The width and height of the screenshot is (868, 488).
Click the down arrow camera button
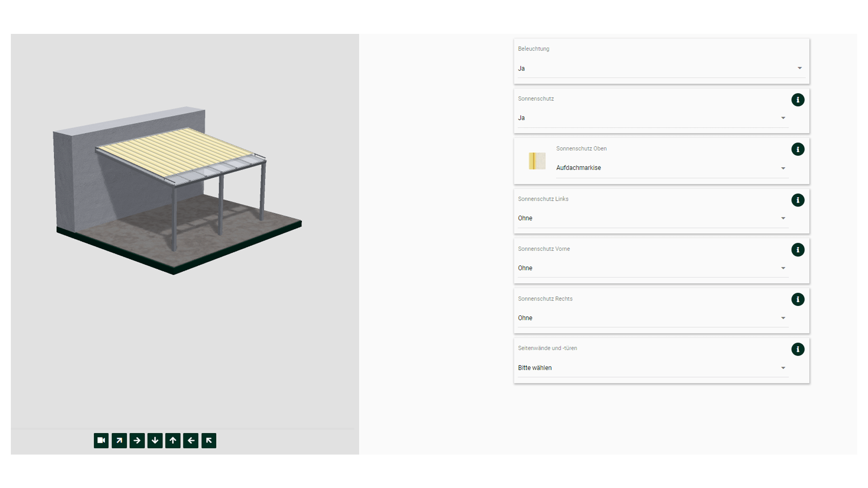pos(155,441)
